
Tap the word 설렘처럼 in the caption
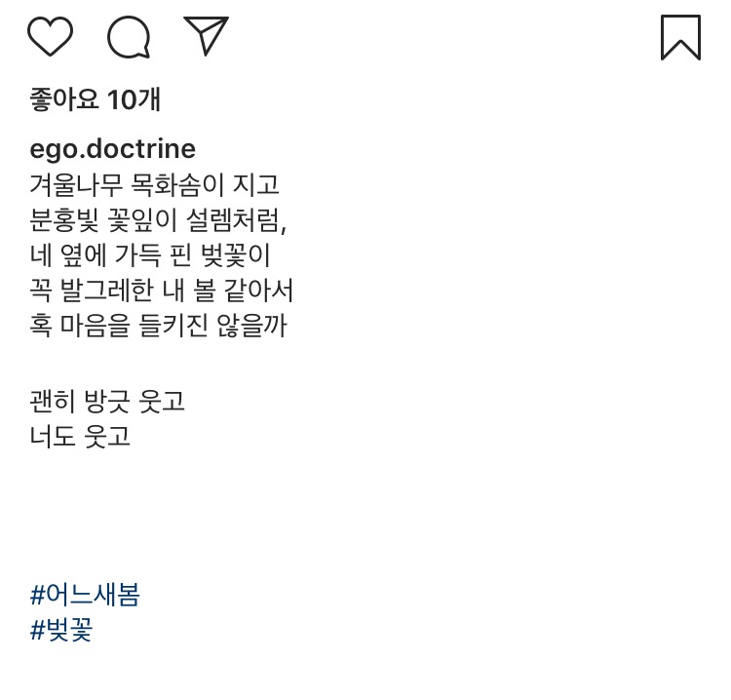click(x=243, y=221)
